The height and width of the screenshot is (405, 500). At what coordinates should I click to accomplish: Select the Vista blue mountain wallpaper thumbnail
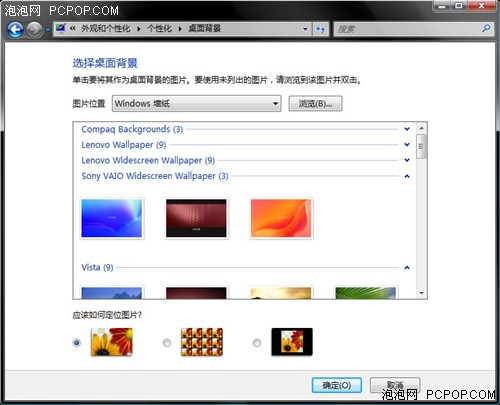[x=112, y=292]
